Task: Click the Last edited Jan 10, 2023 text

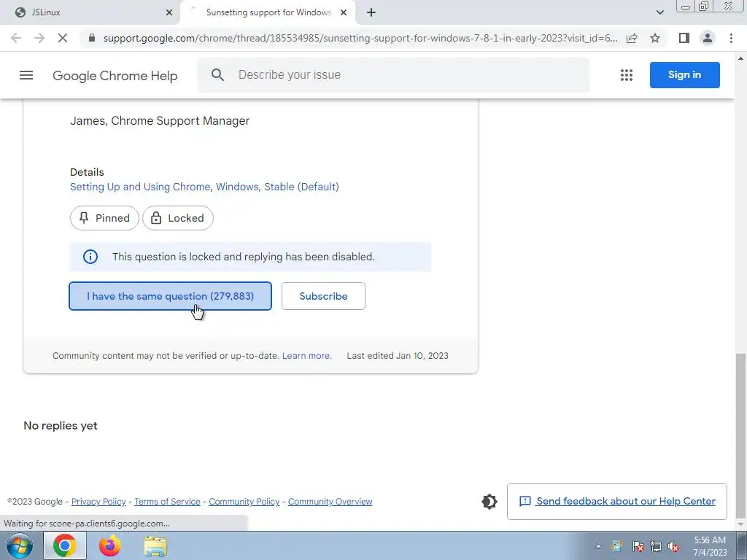Action: tap(398, 356)
